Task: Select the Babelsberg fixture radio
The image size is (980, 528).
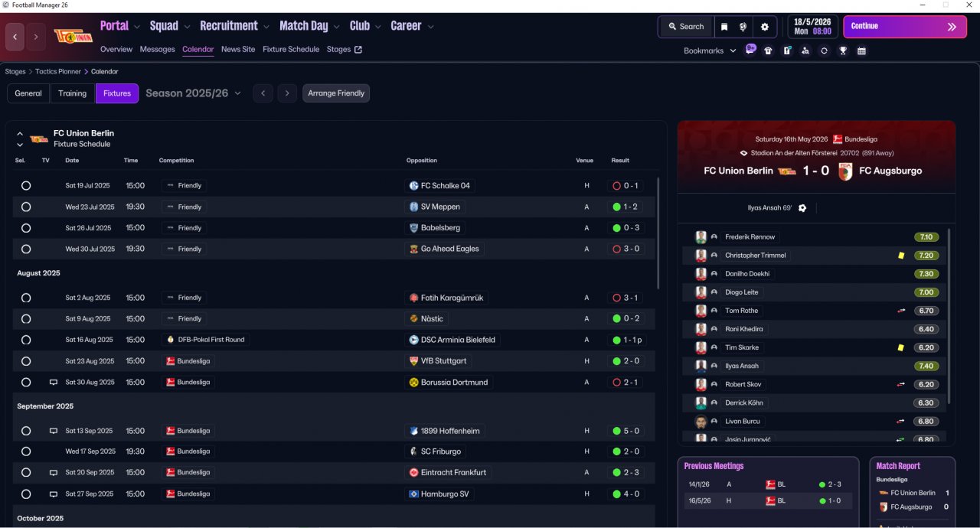Action: 26,228
